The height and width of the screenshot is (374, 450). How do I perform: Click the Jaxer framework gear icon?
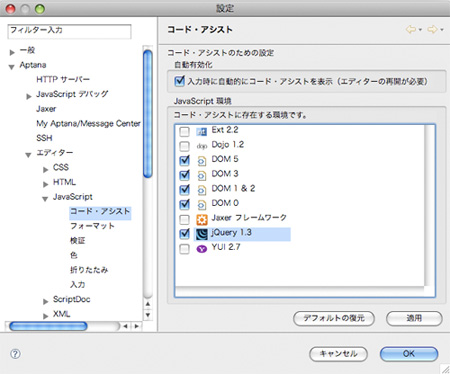click(x=202, y=220)
